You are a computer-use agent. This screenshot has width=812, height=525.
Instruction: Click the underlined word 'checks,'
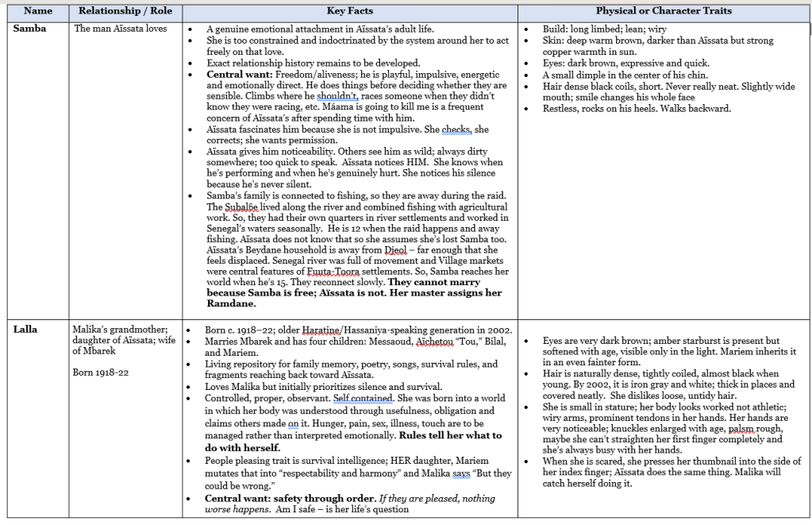click(x=456, y=129)
